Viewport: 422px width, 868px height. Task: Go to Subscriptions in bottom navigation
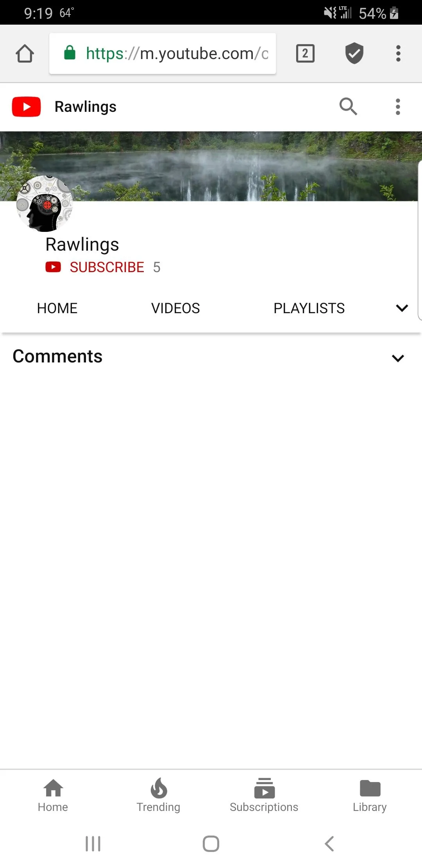[264, 796]
